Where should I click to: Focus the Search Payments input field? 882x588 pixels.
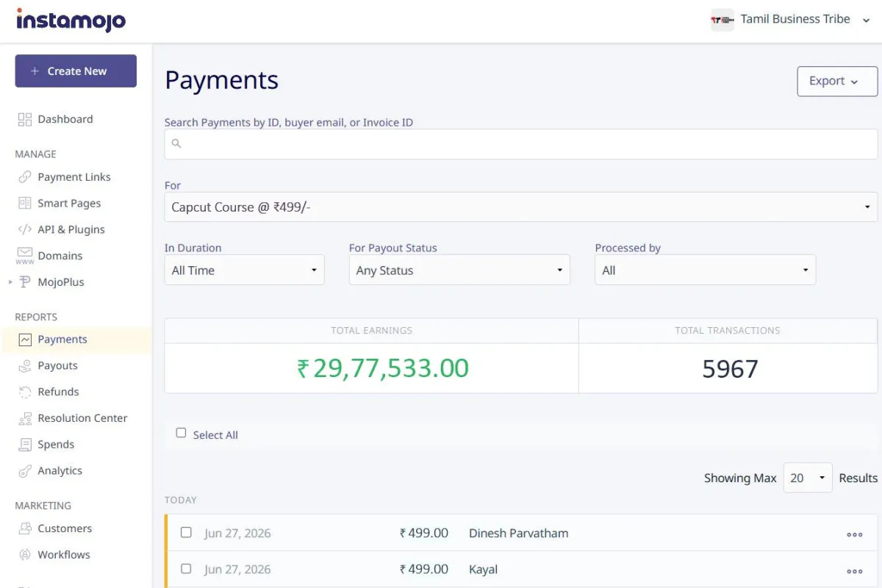[x=521, y=144]
